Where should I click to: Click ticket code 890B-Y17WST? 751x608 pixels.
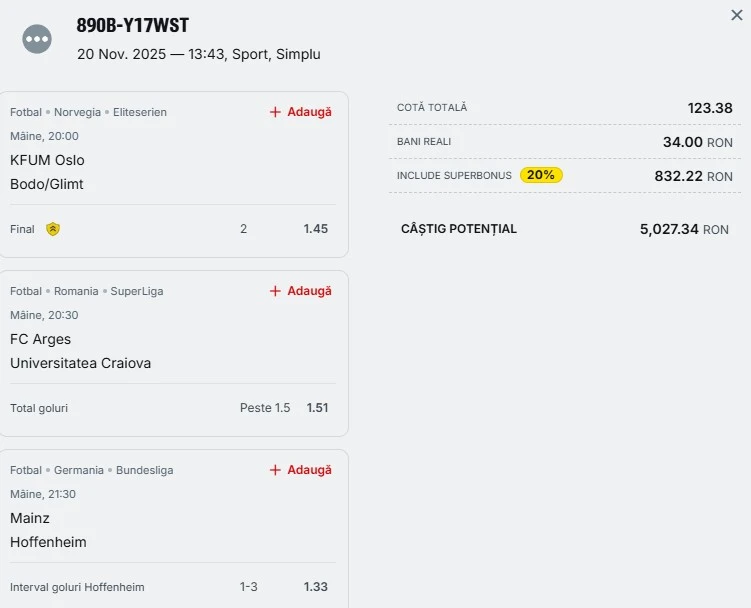point(133,26)
